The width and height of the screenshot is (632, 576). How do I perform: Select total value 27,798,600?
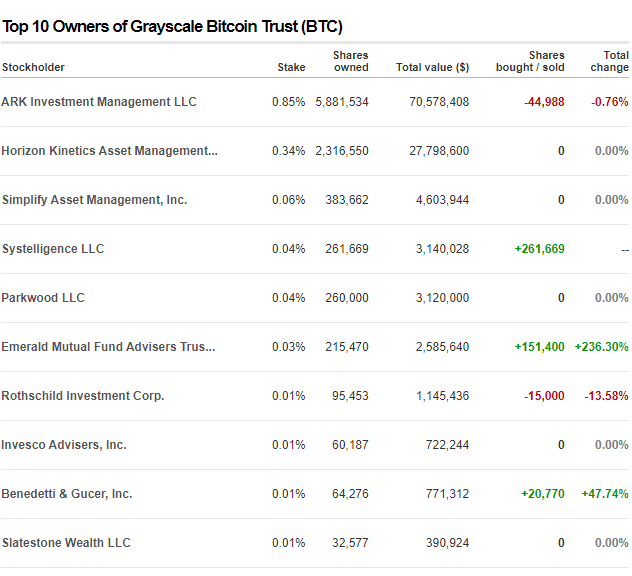(x=439, y=151)
